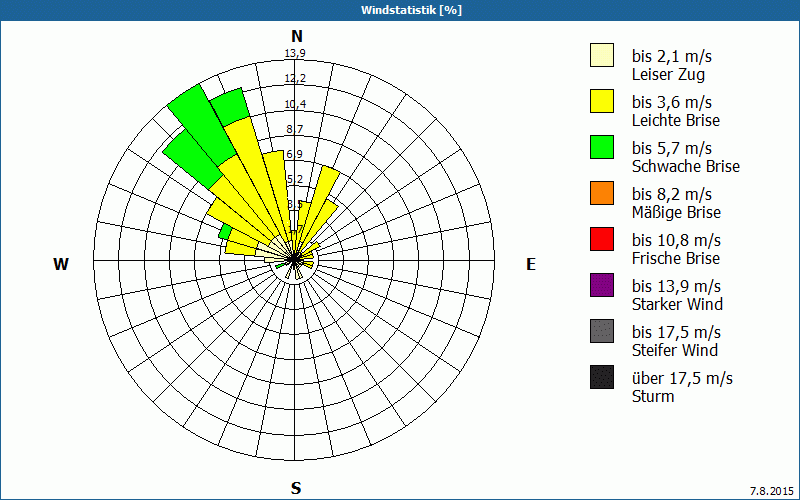Click 'bis 8,2 m/s' text
This screenshot has width=800, height=500.
(x=671, y=194)
